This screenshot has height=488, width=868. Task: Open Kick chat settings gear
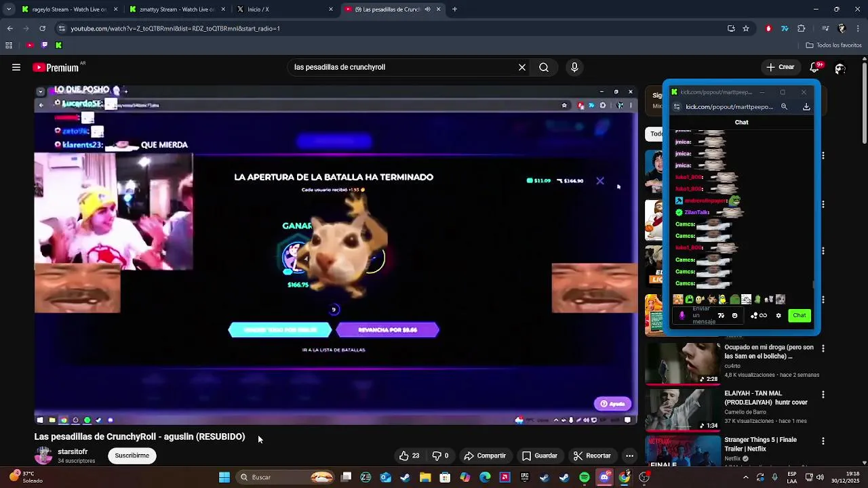coord(778,315)
